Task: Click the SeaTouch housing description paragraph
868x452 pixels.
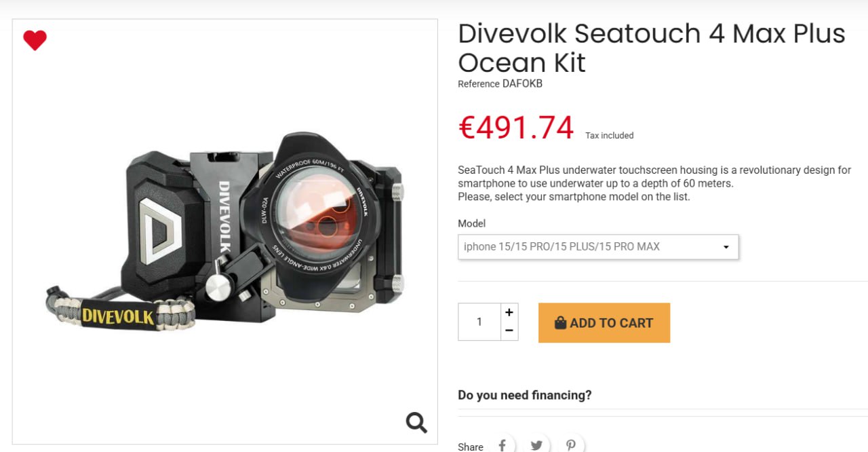Action: [x=654, y=176]
